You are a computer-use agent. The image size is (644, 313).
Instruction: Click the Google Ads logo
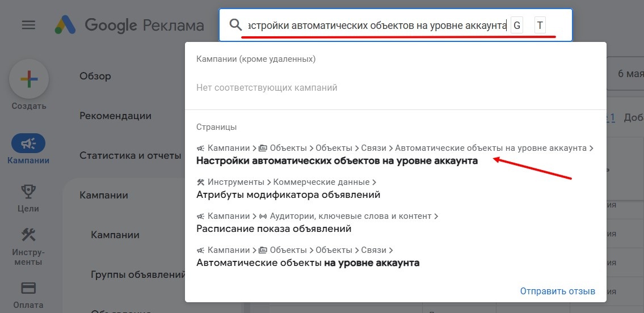pos(66,25)
